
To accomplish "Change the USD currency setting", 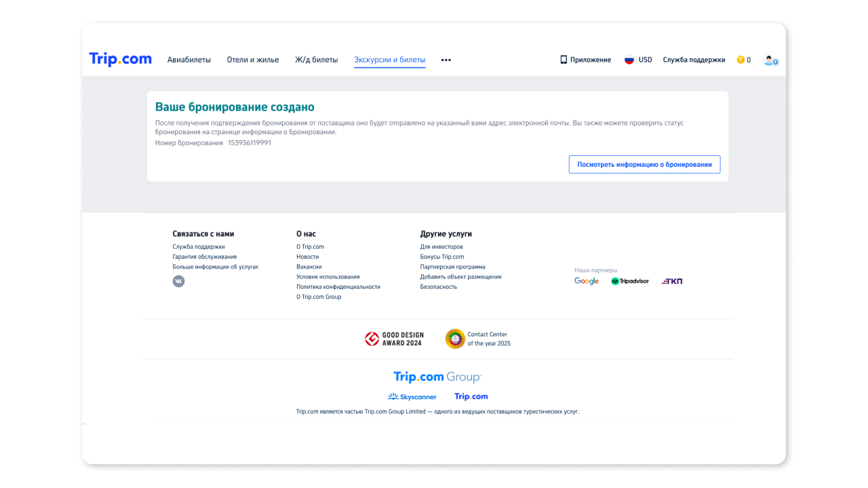I will coord(645,60).
